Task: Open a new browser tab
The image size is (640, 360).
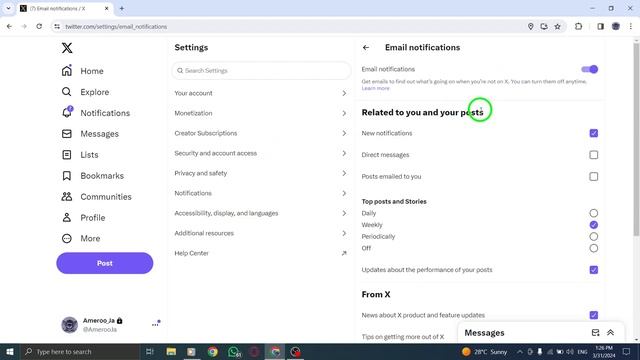Action: [x=122, y=8]
